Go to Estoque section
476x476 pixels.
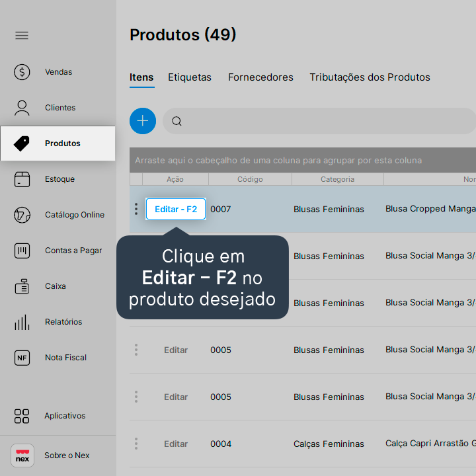pos(59,179)
